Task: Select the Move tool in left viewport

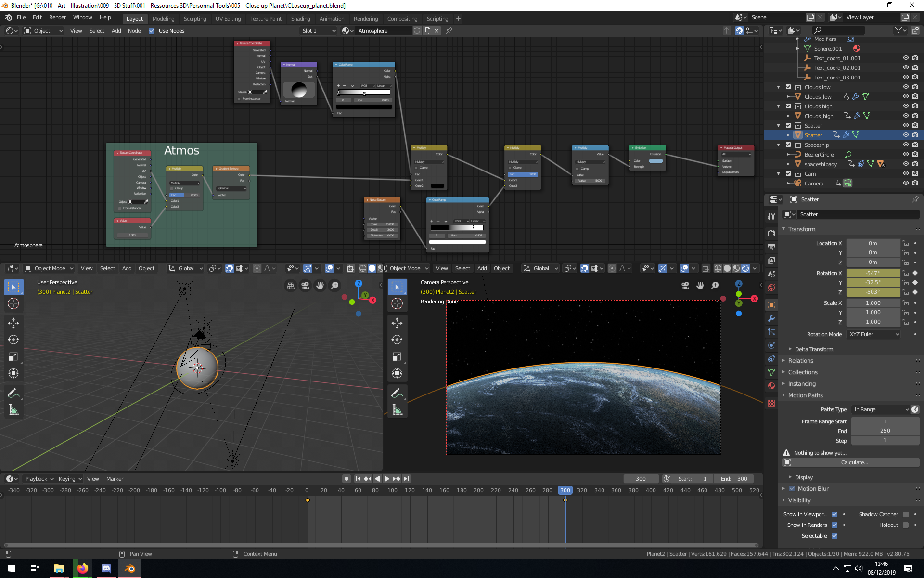Action: pos(13,322)
